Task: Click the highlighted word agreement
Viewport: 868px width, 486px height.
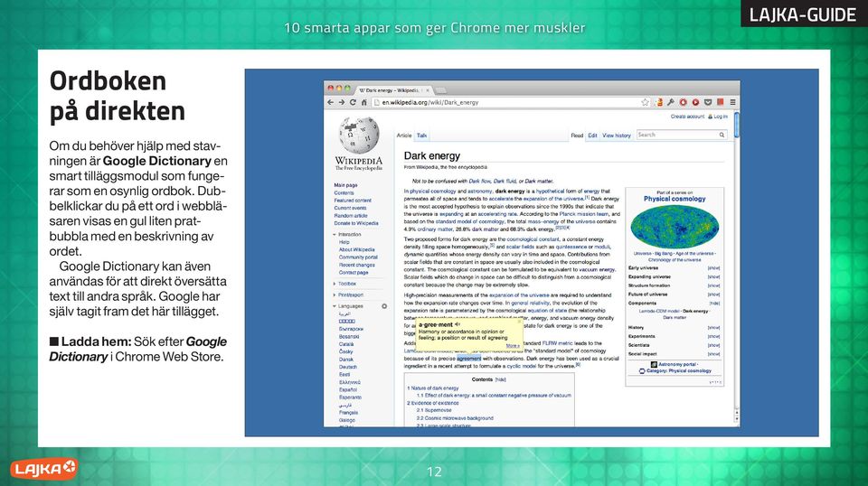Action: (469, 359)
